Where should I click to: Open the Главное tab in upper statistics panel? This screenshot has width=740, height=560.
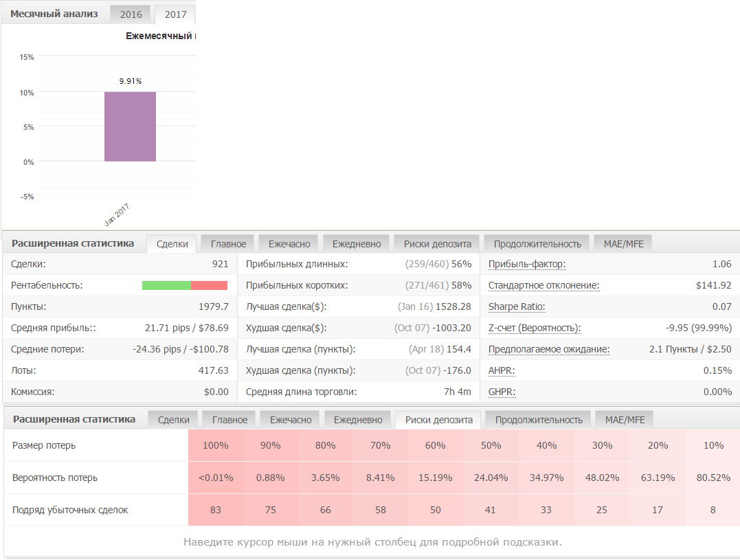[228, 244]
